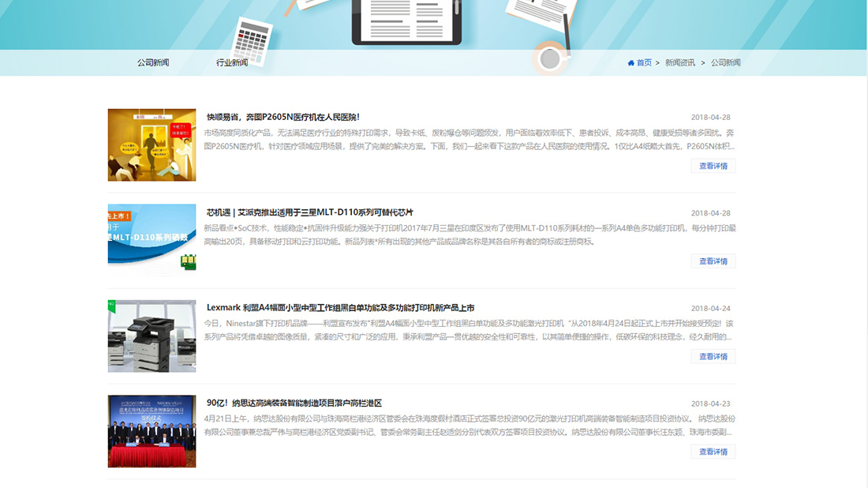Viewport: 868px width, 488px height.
Task: Open 新闻资讯 in breadcrumb
Action: tap(679, 62)
